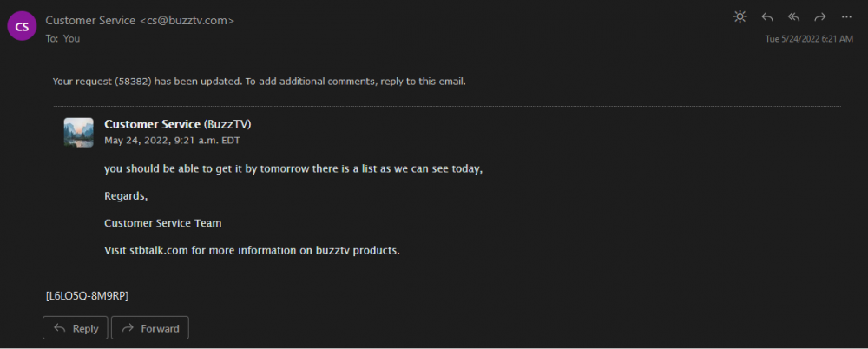Open the landscape profile picture thumbnail
This screenshot has height=349, width=868.
pyautogui.click(x=79, y=132)
